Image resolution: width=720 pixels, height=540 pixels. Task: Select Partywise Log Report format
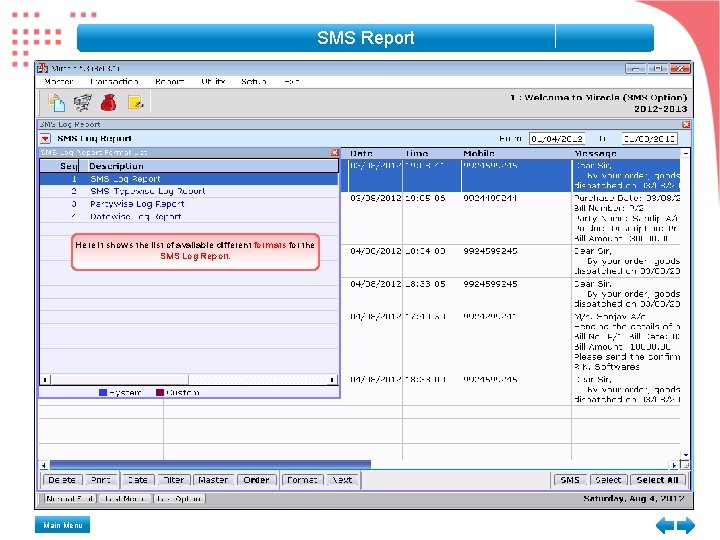[x=189, y=204]
